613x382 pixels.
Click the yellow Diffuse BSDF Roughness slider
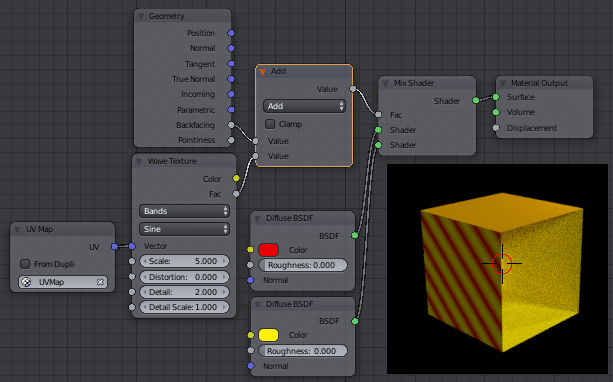tap(303, 351)
